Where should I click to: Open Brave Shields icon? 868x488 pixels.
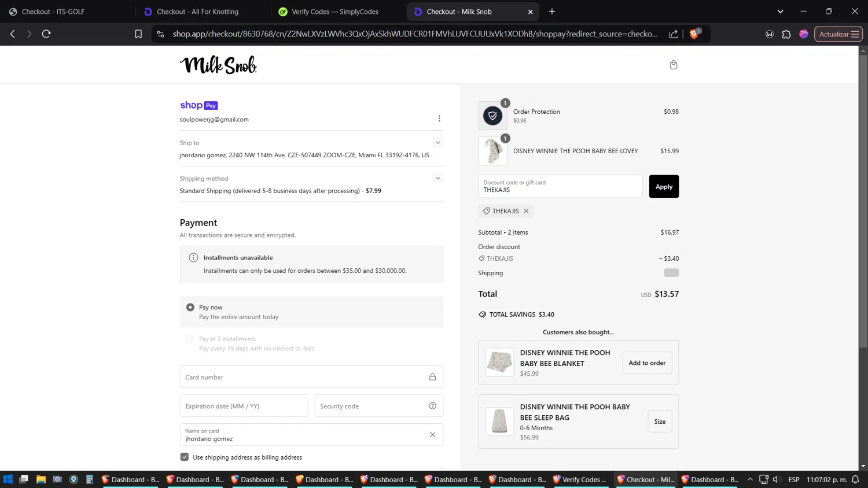click(x=694, y=34)
